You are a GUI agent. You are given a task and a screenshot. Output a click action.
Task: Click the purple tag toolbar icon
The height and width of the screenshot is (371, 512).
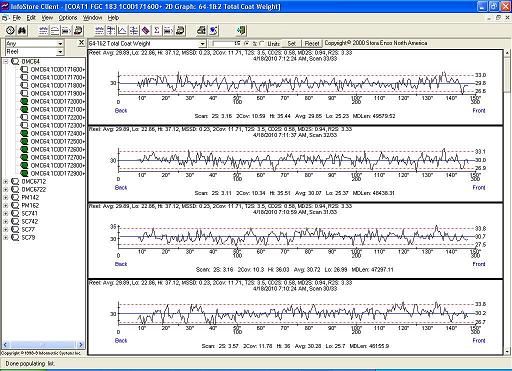(x=145, y=31)
